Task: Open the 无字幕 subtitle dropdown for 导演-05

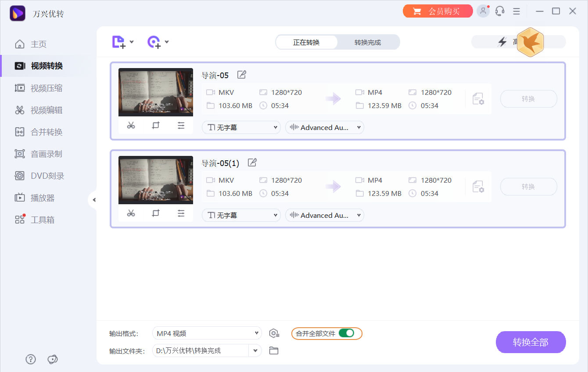Action: coord(241,127)
